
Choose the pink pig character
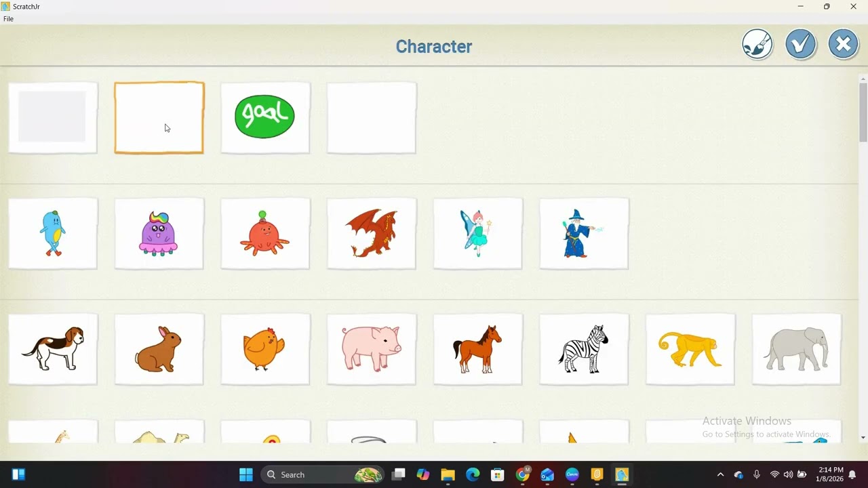click(x=372, y=348)
